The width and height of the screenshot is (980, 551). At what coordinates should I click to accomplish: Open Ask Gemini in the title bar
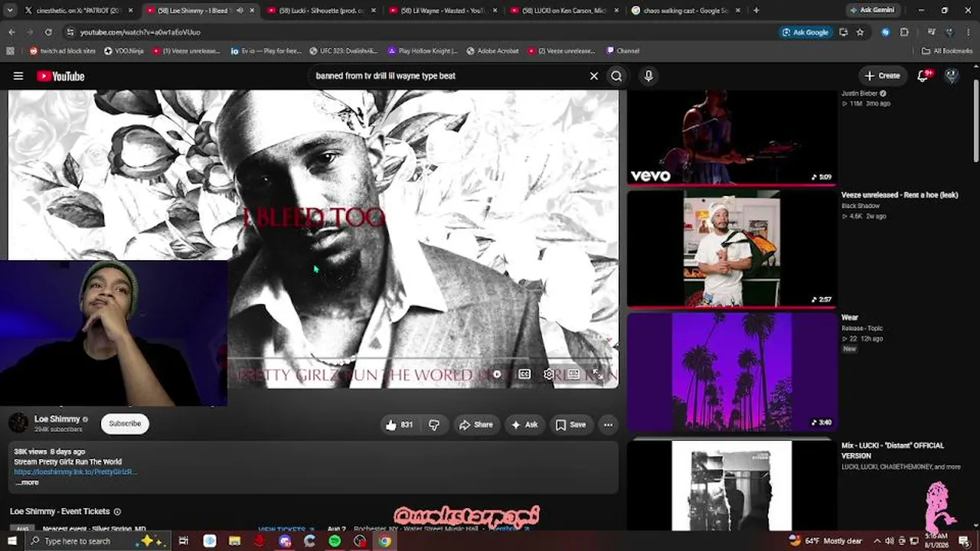(x=872, y=11)
